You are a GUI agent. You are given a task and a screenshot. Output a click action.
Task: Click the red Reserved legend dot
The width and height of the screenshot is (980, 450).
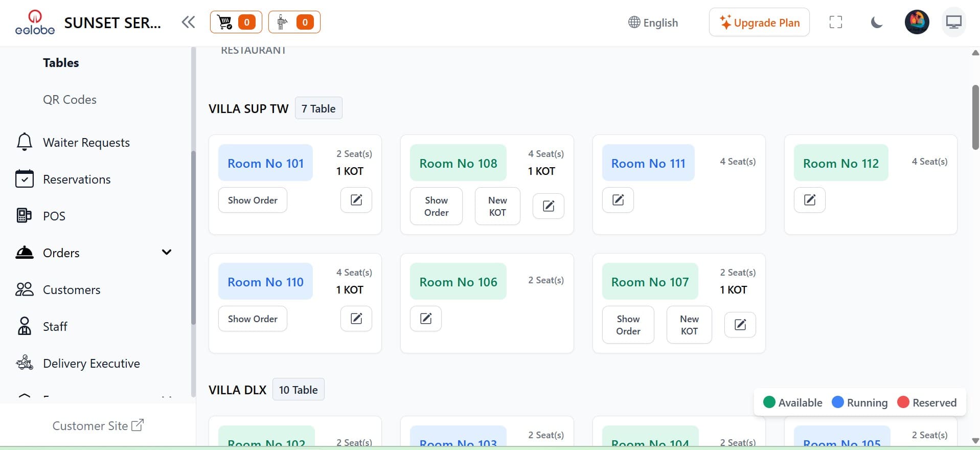[903, 402]
